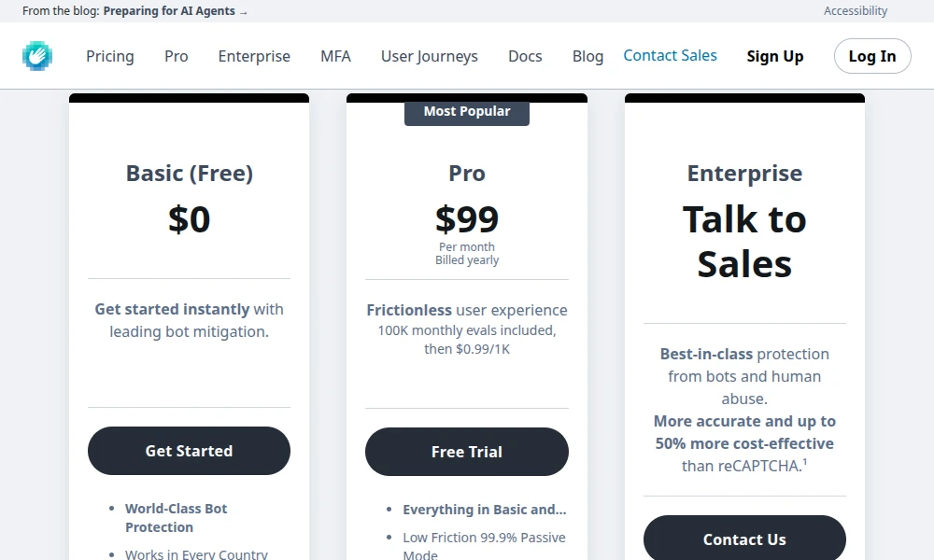Select MFA in the navigation bar
The image size is (934, 560).
coord(335,56)
